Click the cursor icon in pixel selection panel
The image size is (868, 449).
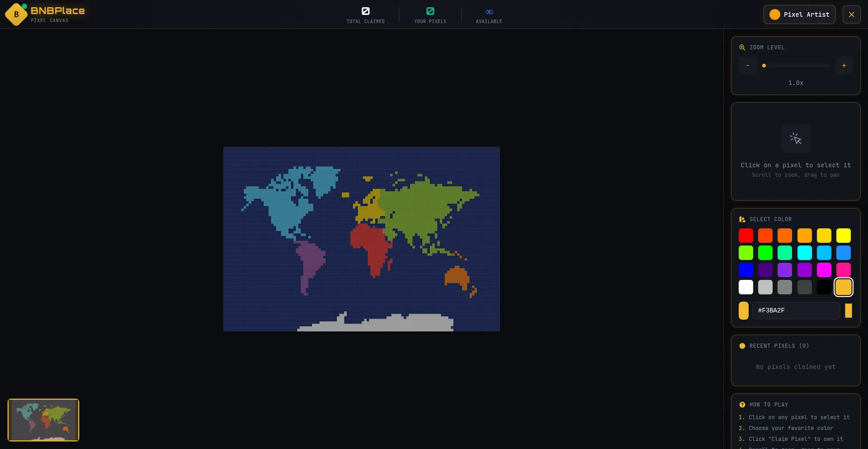[796, 138]
